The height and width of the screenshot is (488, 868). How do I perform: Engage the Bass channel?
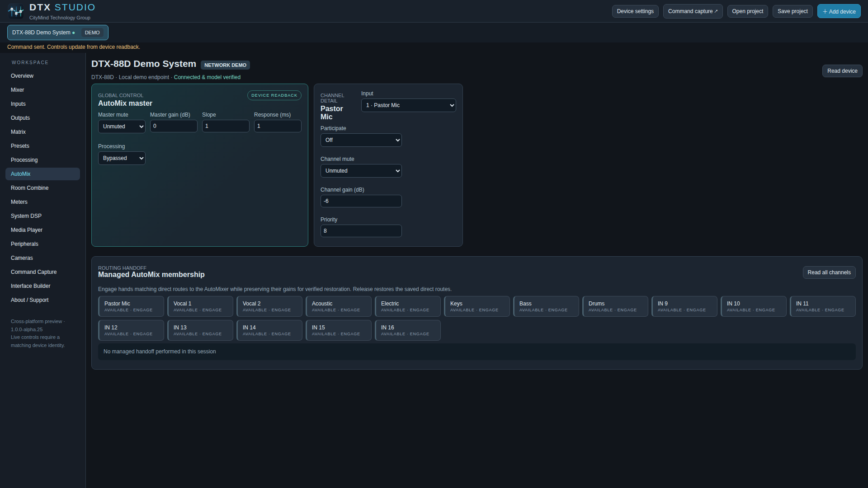(x=546, y=306)
